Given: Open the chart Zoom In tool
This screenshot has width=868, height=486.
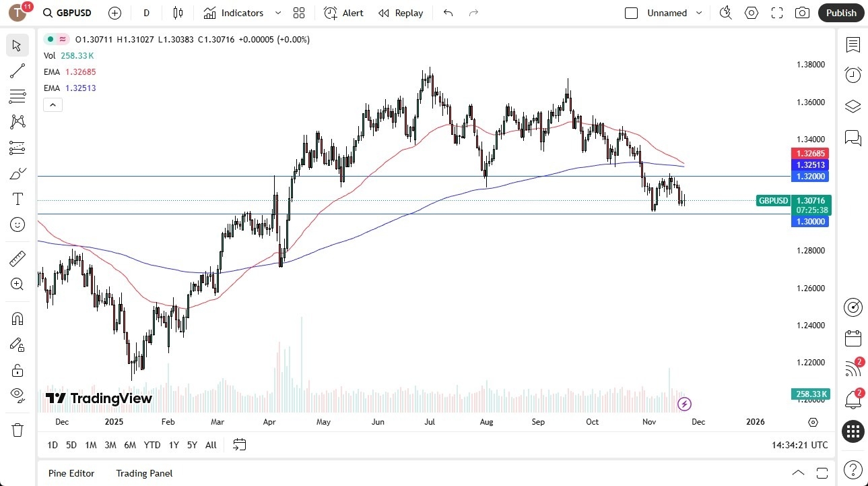Looking at the screenshot, I should pos(18,284).
